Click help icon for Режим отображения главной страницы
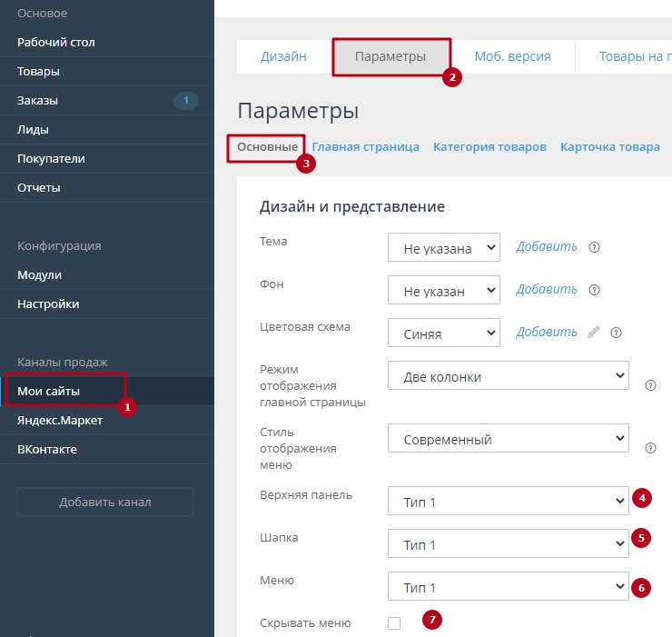 coord(650,385)
